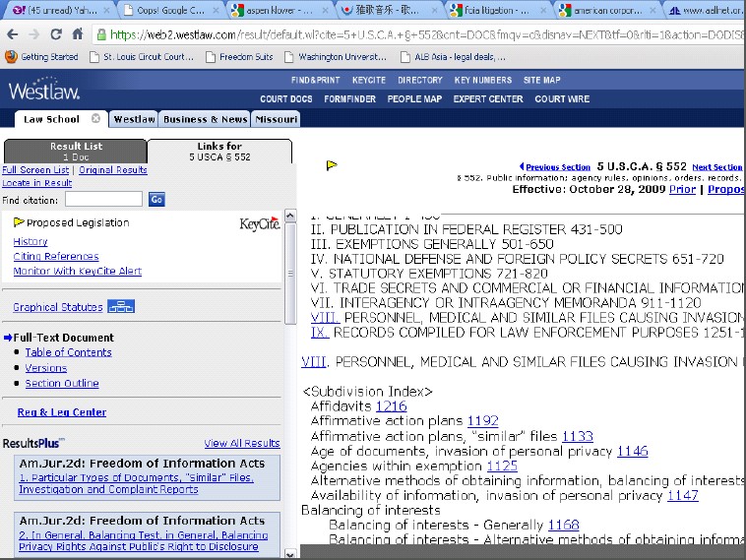Open EXPERT CENTER in the top menu

tap(488, 99)
